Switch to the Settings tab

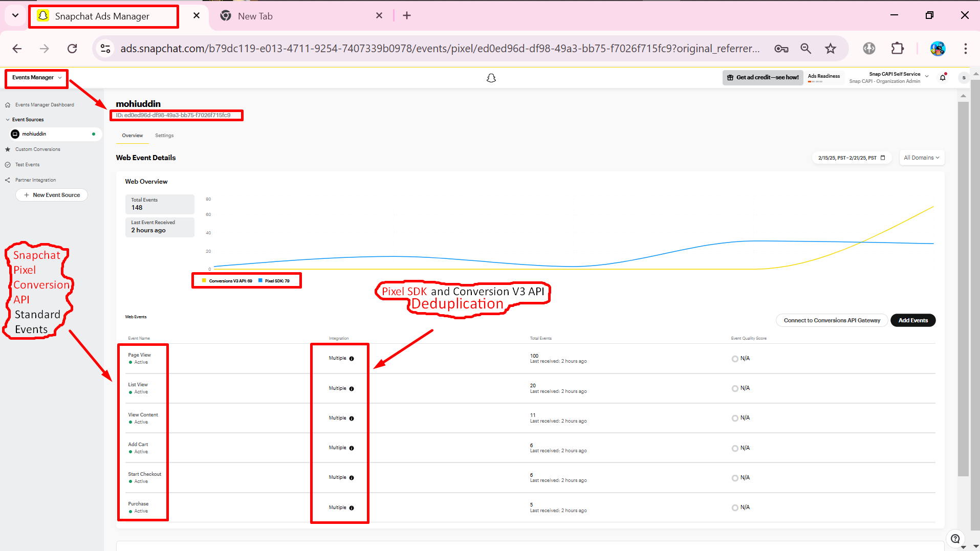[164, 136]
